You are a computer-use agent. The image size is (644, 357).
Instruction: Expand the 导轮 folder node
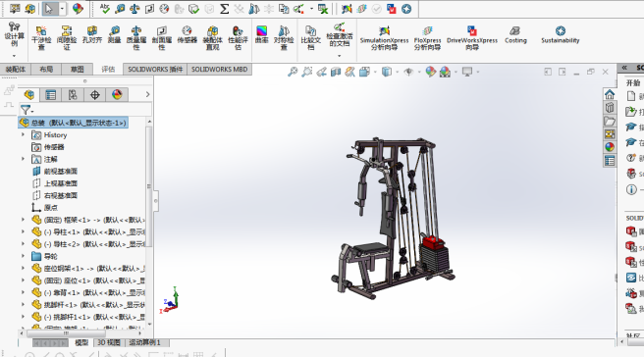point(23,256)
